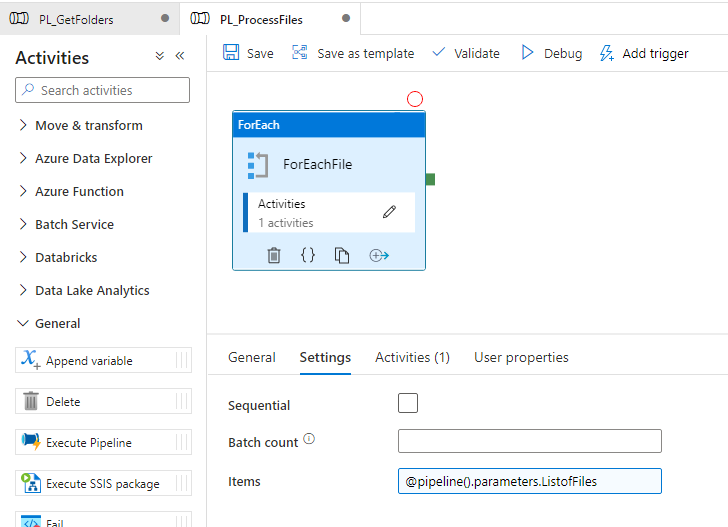Click the Batch count info icon
Screen dimensions: 728x527
[x=309, y=439]
